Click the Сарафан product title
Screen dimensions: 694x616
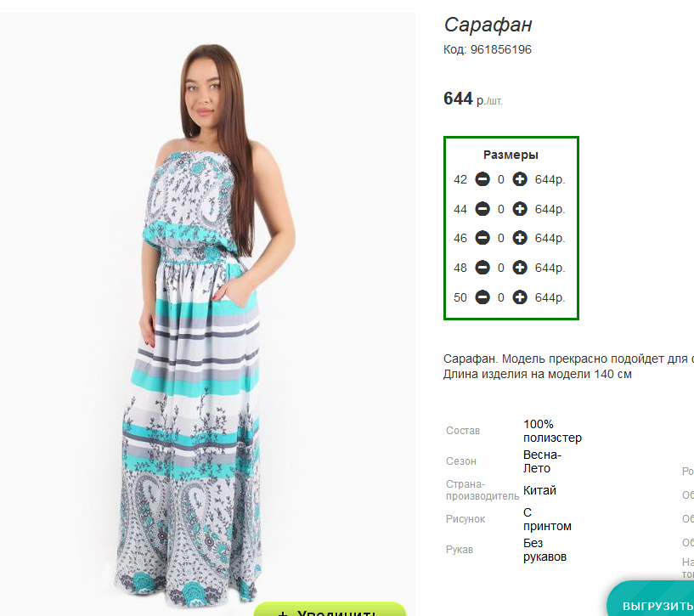(x=488, y=25)
